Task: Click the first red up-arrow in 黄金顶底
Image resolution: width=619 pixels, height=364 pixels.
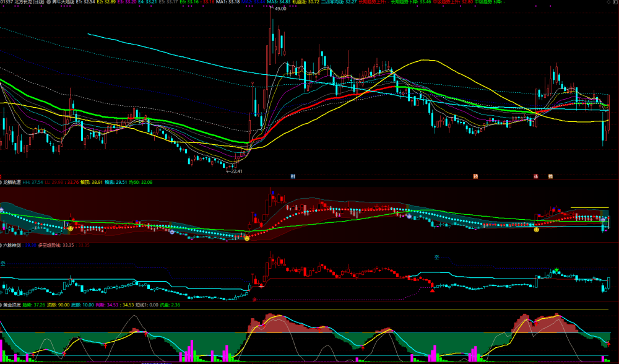Action: coord(33,355)
